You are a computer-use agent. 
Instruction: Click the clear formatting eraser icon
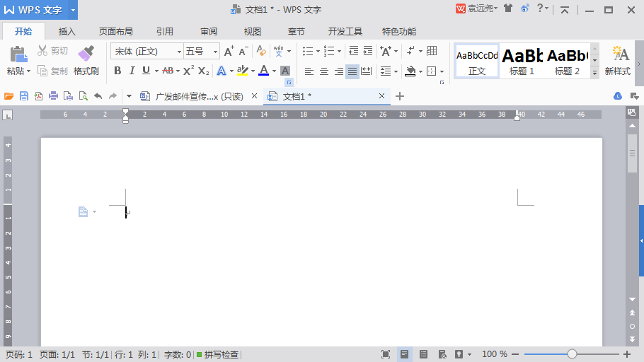(261, 51)
